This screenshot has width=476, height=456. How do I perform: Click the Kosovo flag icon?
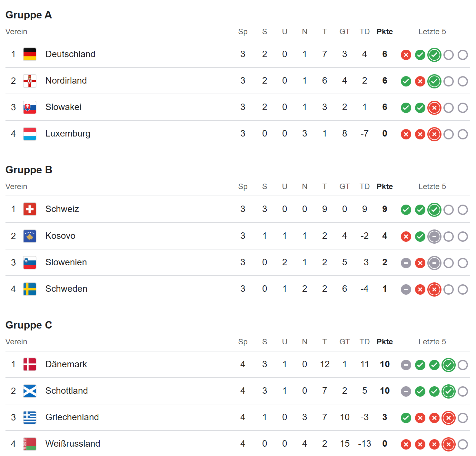[x=30, y=236]
